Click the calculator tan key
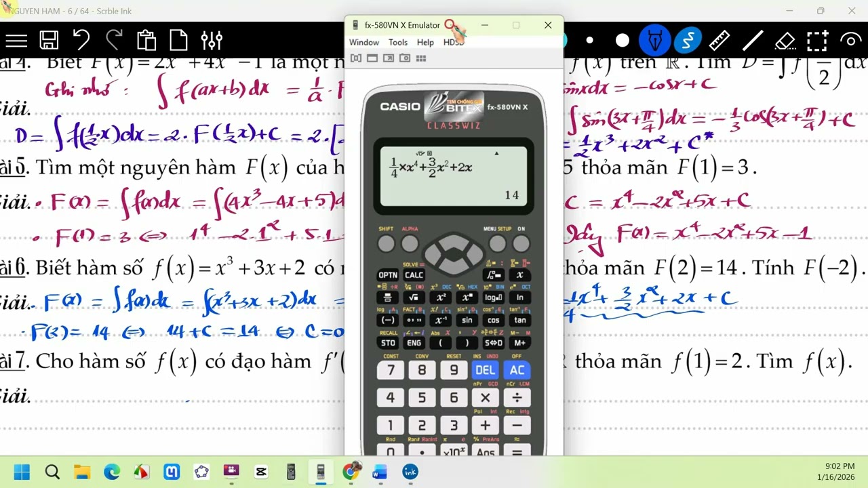The width and height of the screenshot is (868, 488). (x=520, y=320)
